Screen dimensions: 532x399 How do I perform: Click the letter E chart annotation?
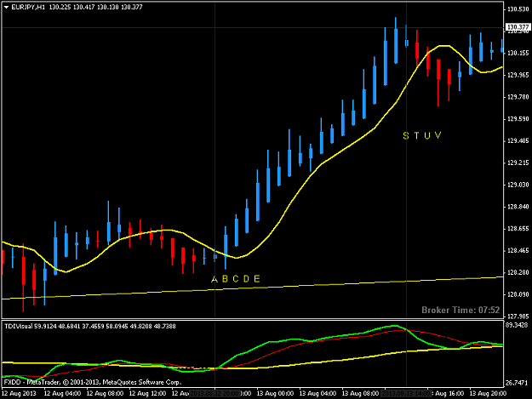click(257, 279)
